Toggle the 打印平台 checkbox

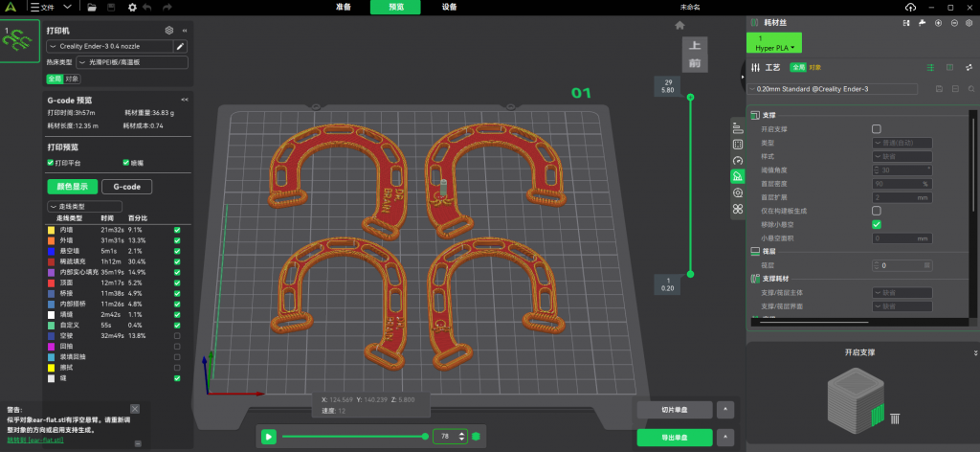(x=51, y=163)
